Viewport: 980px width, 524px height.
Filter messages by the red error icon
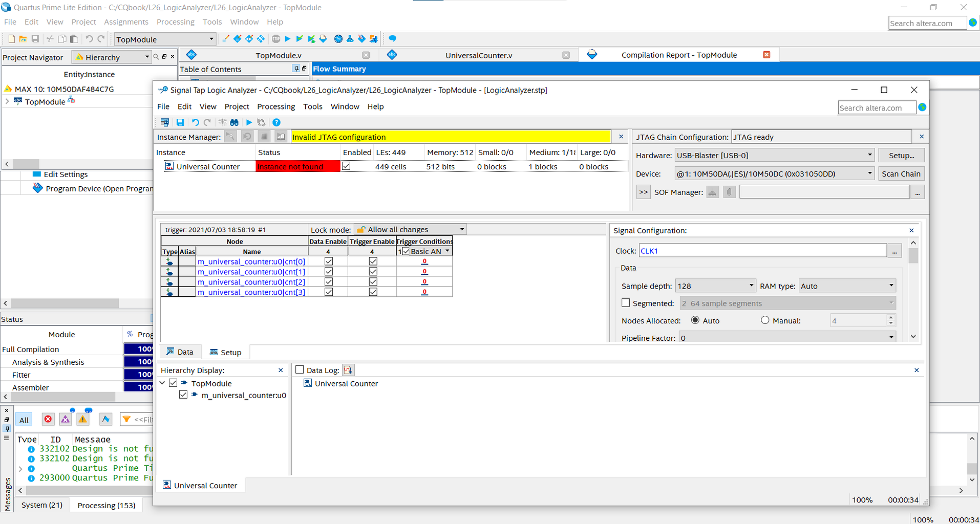coord(48,419)
